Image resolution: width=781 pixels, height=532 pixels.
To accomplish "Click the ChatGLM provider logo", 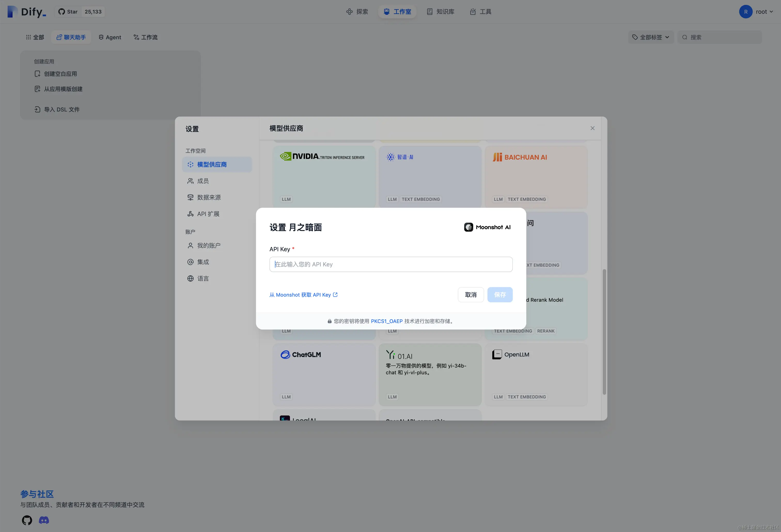I will coord(301,355).
